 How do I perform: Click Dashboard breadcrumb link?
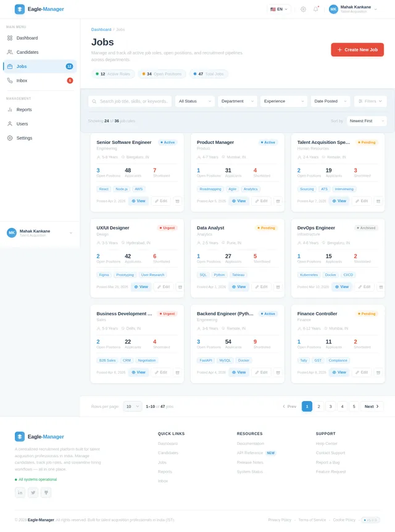[101, 30]
